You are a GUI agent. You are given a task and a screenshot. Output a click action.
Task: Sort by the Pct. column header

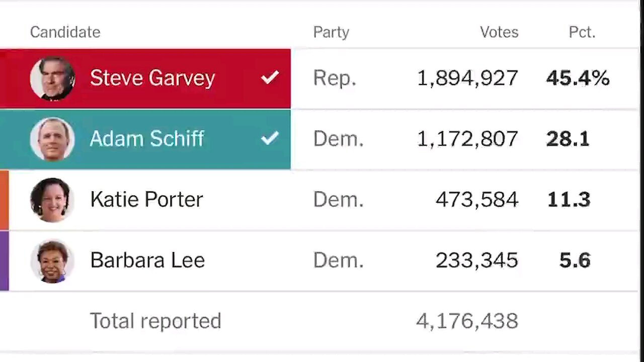[582, 32]
